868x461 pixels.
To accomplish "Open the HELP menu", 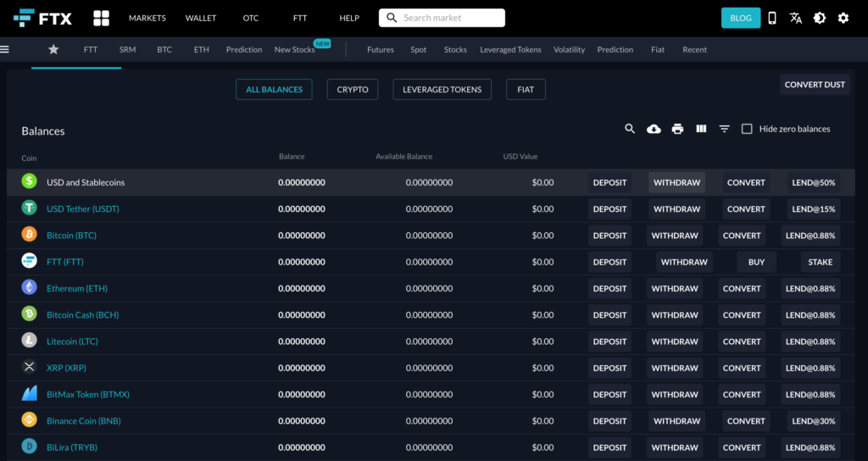I will tap(349, 18).
